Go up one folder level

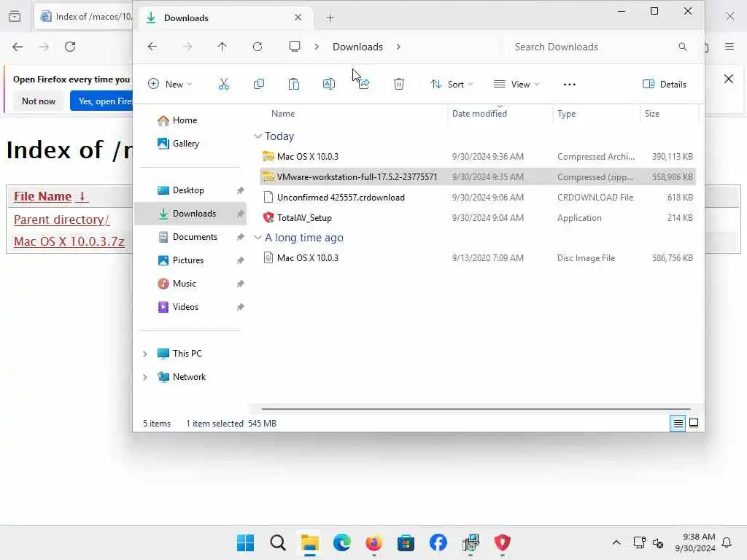pyautogui.click(x=222, y=47)
